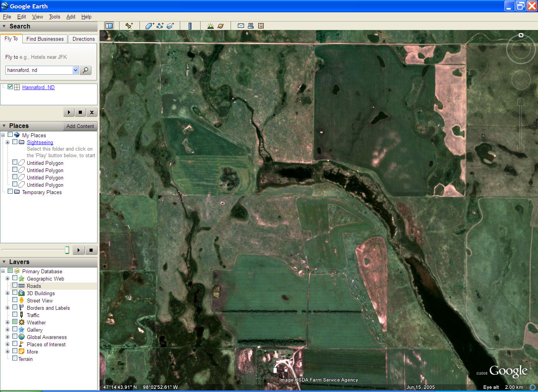The height and width of the screenshot is (392, 538).
Task: Toggle the Weather layer checkbox
Action: [15, 322]
